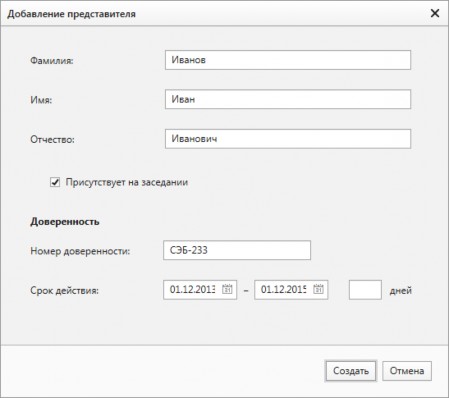Screen dimensions: 449x398
Task: Click the Номер доверенности field СЭБ-233
Action: click(237, 250)
